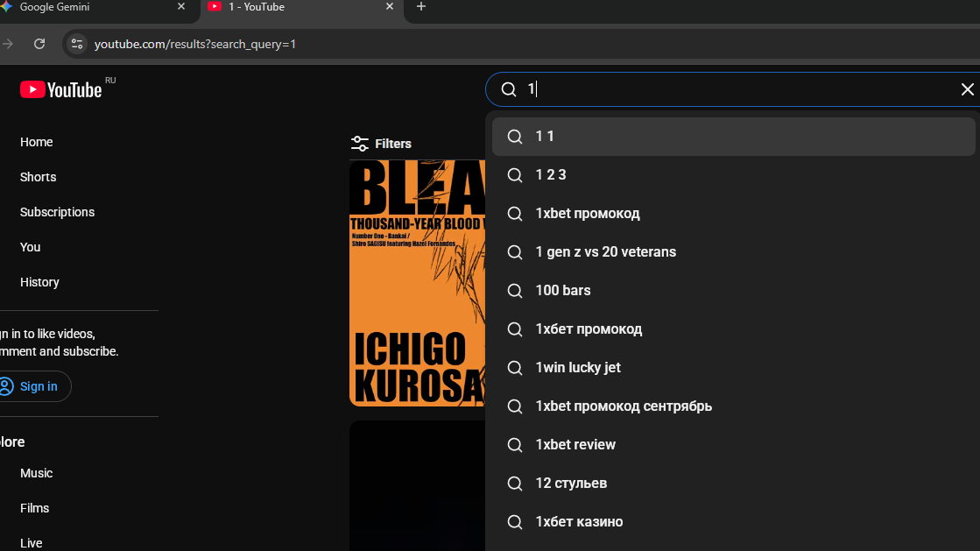Switch to the Google Gemini tab
980x551 pixels.
click(x=94, y=8)
